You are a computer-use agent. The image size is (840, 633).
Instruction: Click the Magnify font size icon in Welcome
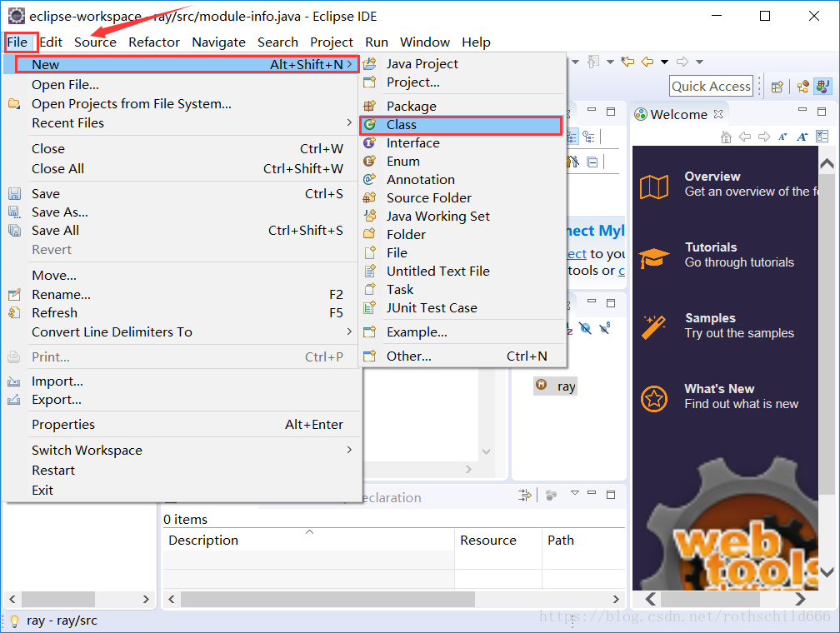[802, 137]
